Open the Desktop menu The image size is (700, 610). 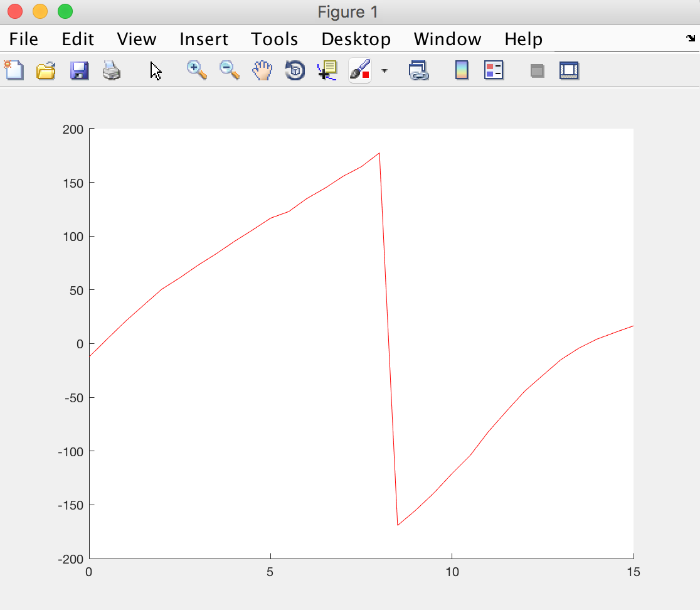coord(356,39)
